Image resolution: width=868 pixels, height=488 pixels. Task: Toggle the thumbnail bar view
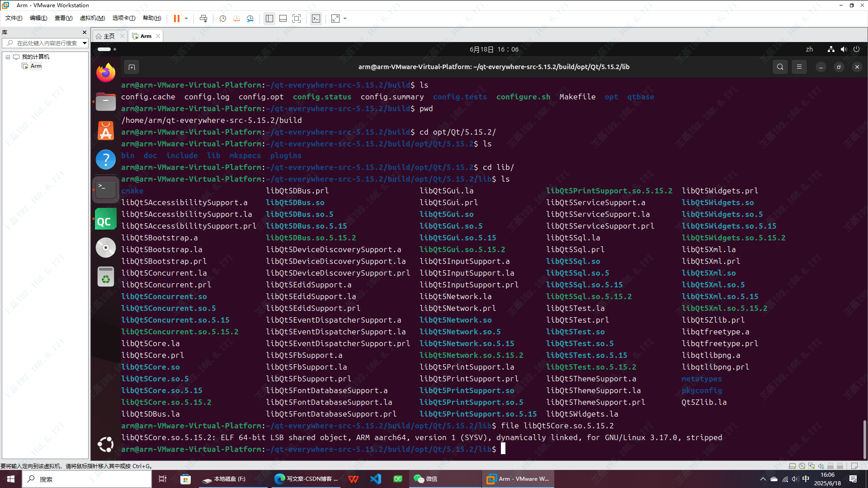[x=283, y=19]
